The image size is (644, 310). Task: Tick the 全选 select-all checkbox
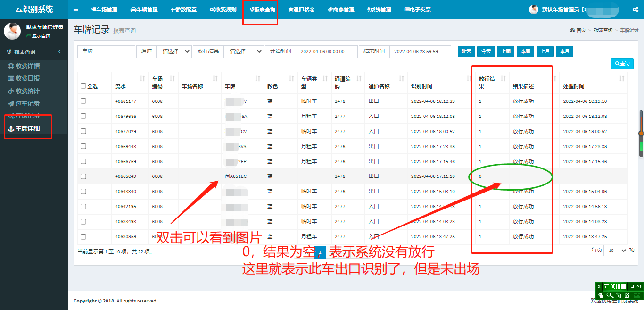pos(83,86)
